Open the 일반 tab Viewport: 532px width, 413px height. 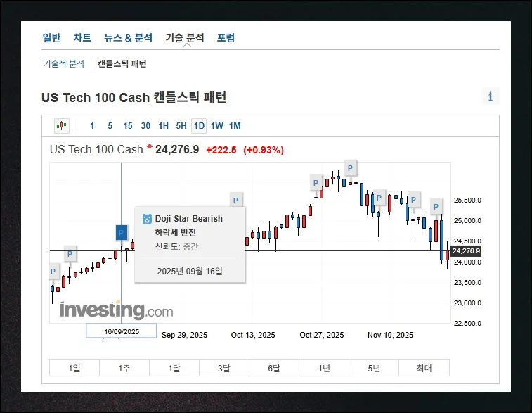click(x=51, y=38)
